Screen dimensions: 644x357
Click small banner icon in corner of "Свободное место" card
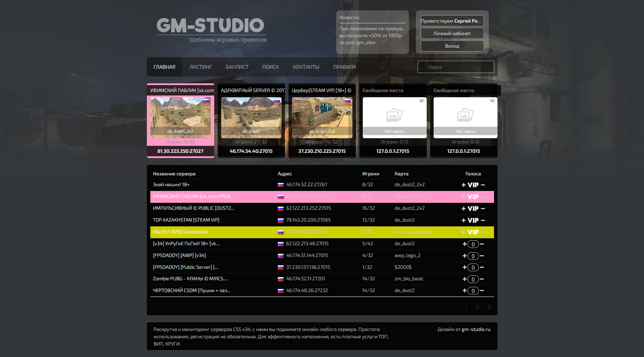click(421, 101)
